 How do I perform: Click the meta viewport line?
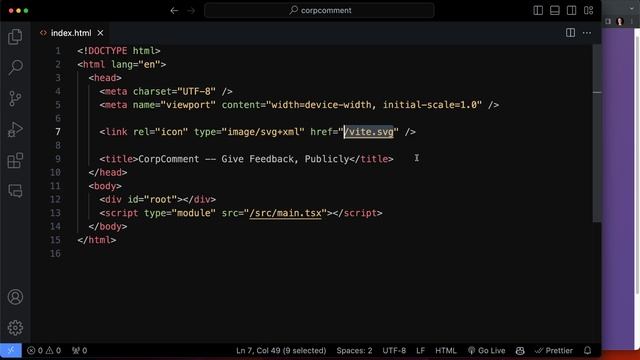tap(299, 105)
